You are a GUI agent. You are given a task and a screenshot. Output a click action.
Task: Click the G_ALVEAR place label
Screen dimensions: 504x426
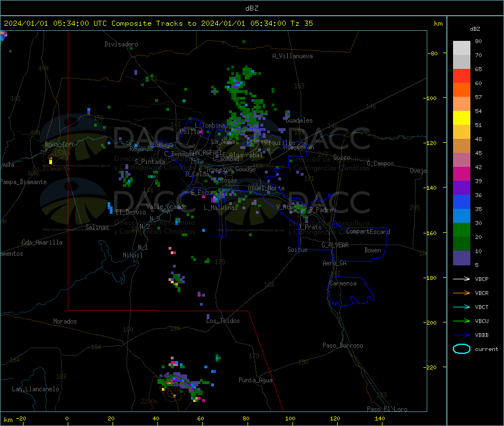(x=335, y=245)
